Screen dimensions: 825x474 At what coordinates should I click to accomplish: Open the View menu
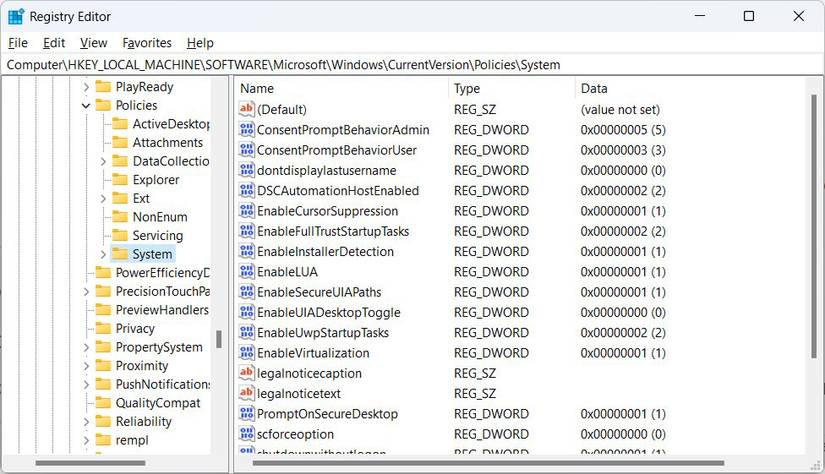pos(94,43)
